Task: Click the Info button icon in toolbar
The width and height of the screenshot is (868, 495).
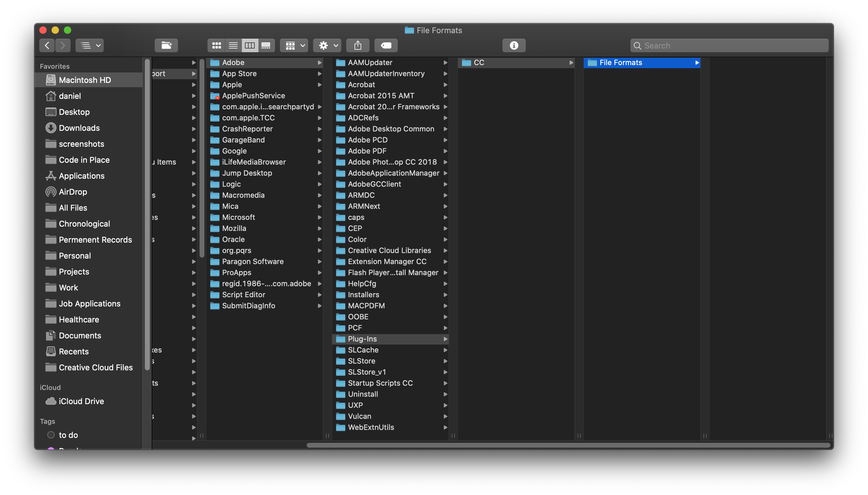Action: pos(513,45)
